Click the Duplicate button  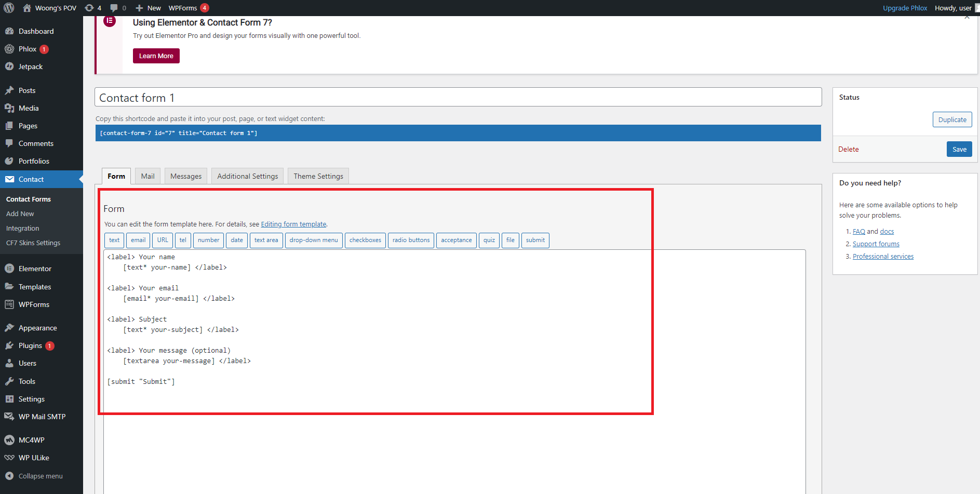952,119
